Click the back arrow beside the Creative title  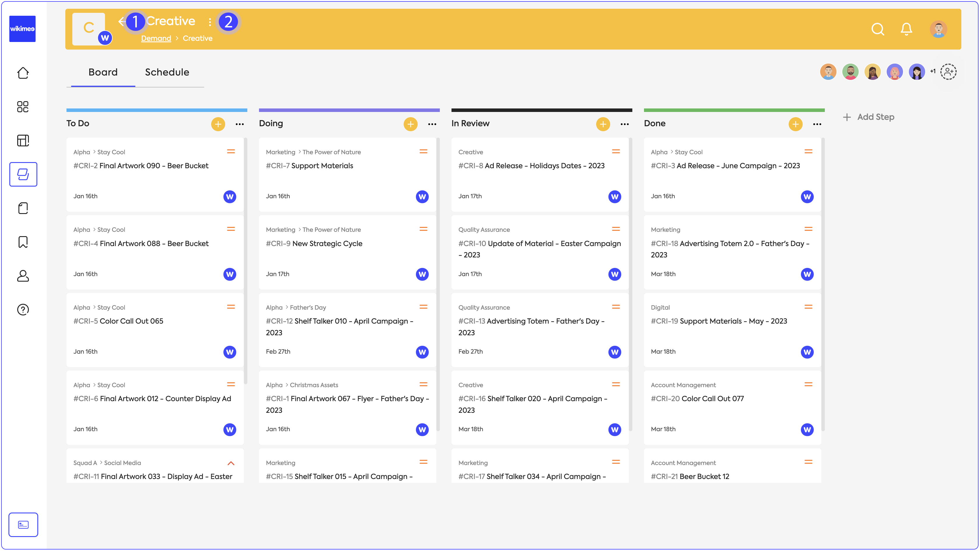click(122, 21)
